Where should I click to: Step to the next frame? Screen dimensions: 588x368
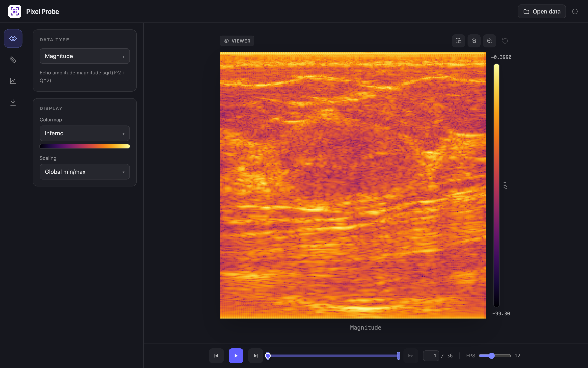(x=255, y=356)
